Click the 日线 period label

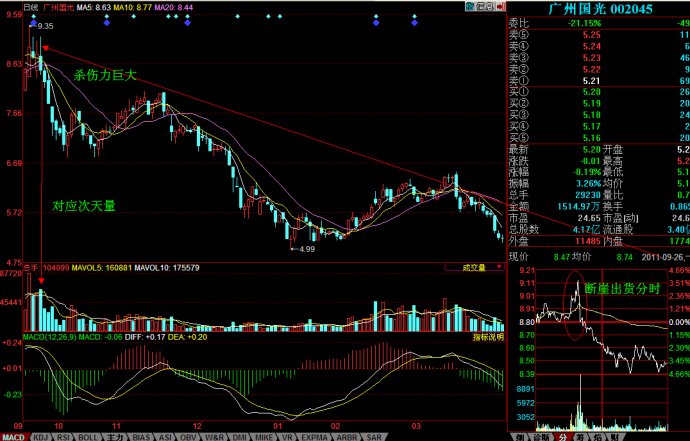(31, 6)
